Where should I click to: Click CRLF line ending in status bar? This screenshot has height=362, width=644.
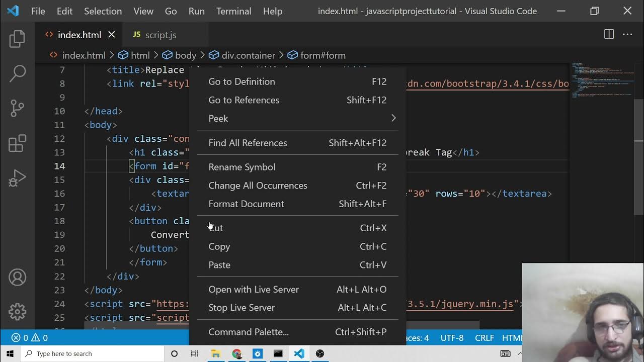484,338
